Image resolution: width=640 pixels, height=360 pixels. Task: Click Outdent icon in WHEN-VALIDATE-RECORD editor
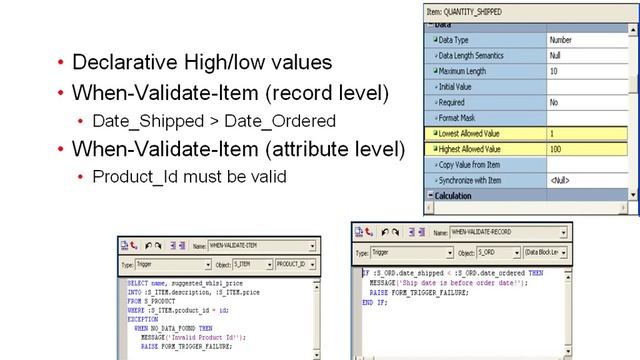coord(422,232)
